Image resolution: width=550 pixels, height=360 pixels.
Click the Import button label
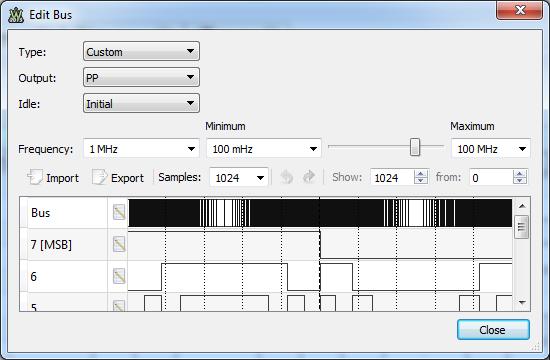[x=62, y=178]
